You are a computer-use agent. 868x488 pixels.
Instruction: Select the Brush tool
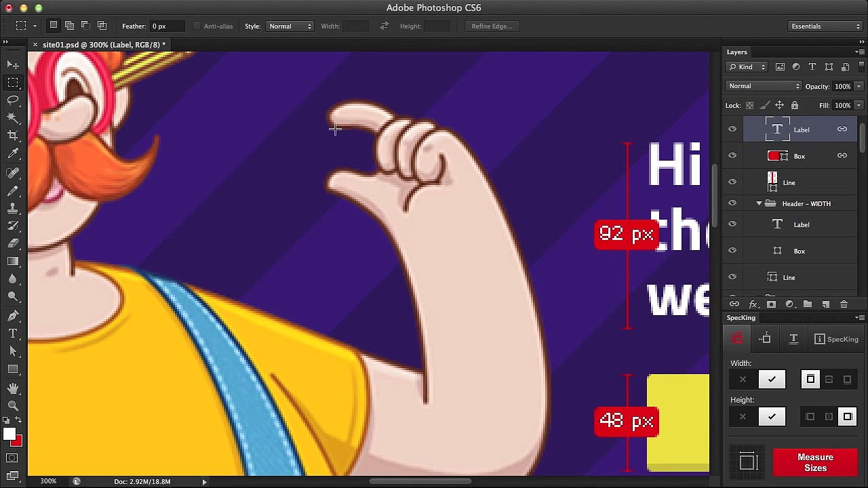(13, 190)
